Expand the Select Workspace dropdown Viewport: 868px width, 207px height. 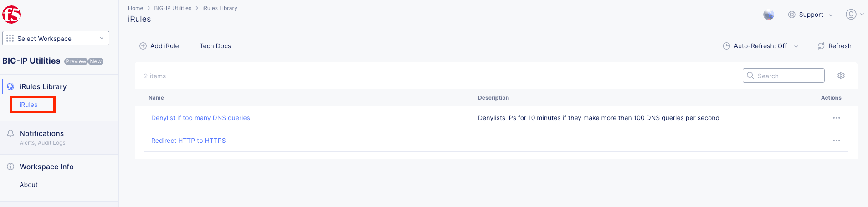coord(56,38)
